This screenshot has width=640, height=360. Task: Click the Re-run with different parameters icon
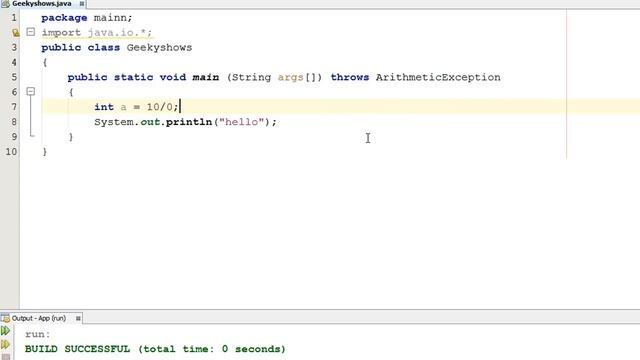coord(5,344)
